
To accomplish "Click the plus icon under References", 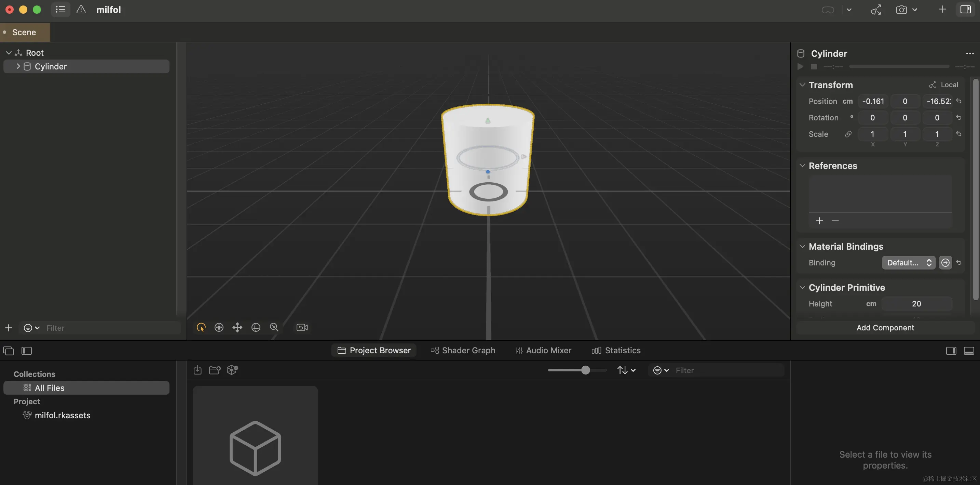I will (819, 221).
